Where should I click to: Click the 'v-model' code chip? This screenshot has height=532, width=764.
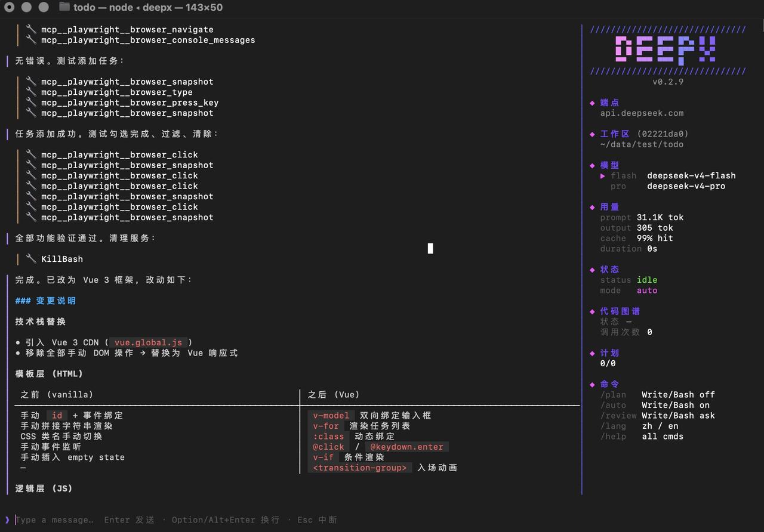pyautogui.click(x=331, y=416)
